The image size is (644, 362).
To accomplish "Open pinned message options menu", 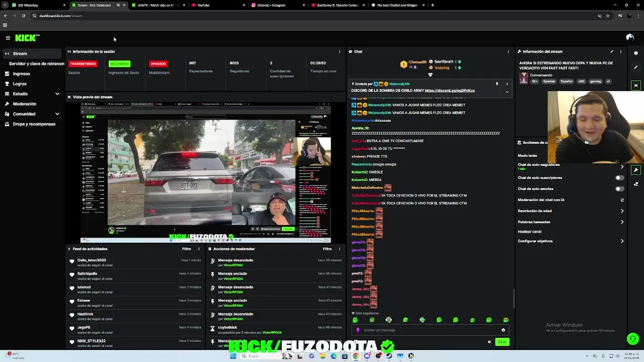I will pos(507,84).
